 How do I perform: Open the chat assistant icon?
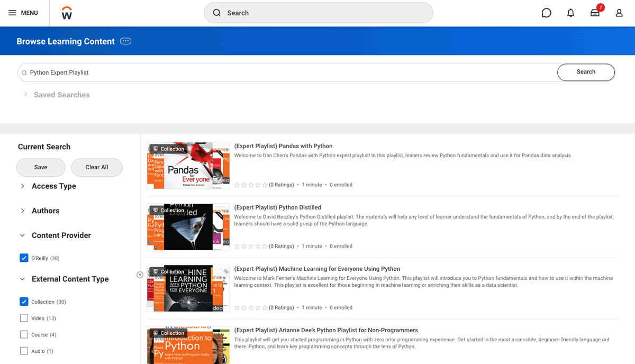(x=547, y=13)
